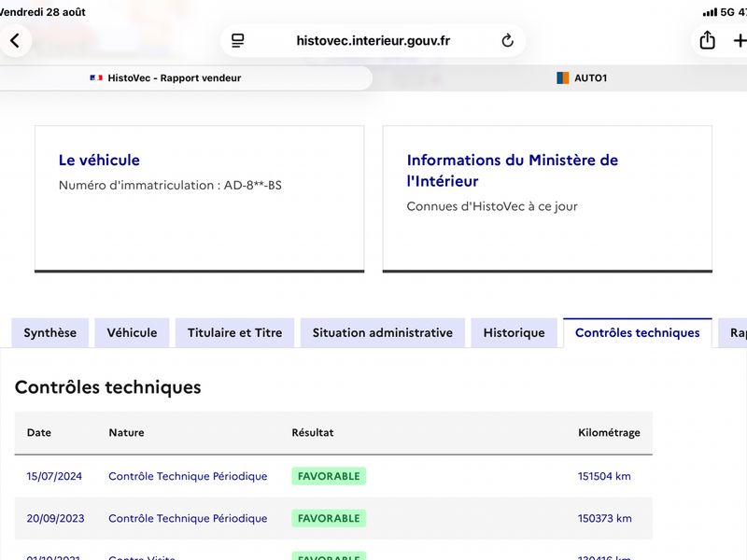Tap the browser back arrow
The width and height of the screenshot is (747, 560).
coord(15,40)
